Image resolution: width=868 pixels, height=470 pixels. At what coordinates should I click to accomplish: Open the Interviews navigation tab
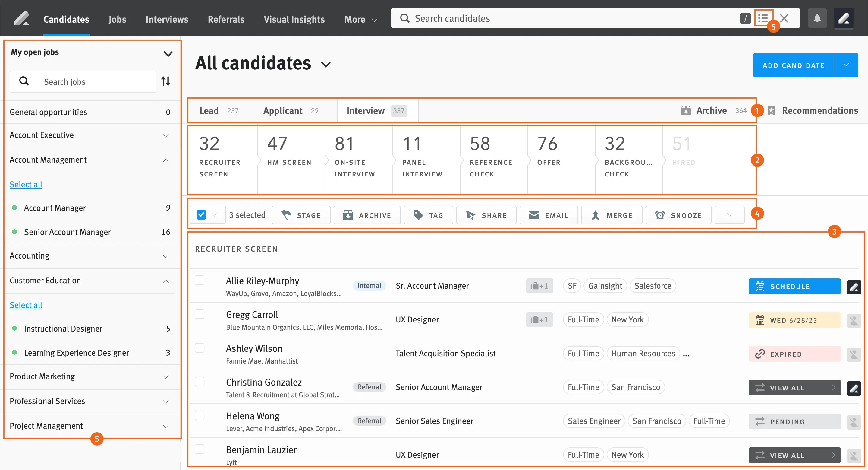click(167, 19)
